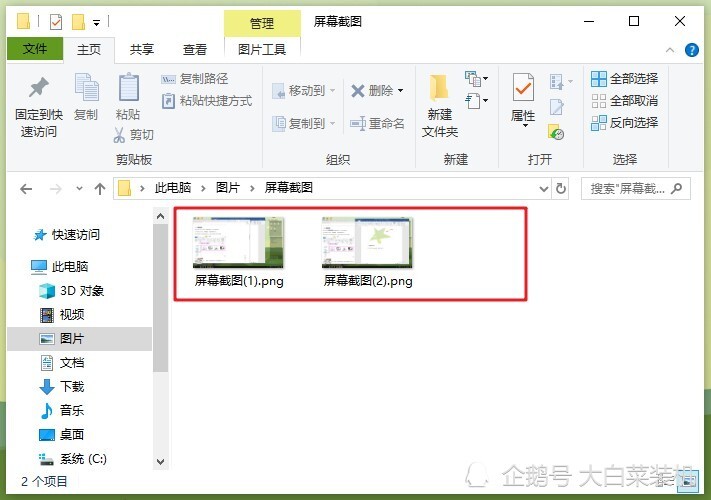Click Invert selection
This screenshot has height=500, width=711.
(624, 122)
